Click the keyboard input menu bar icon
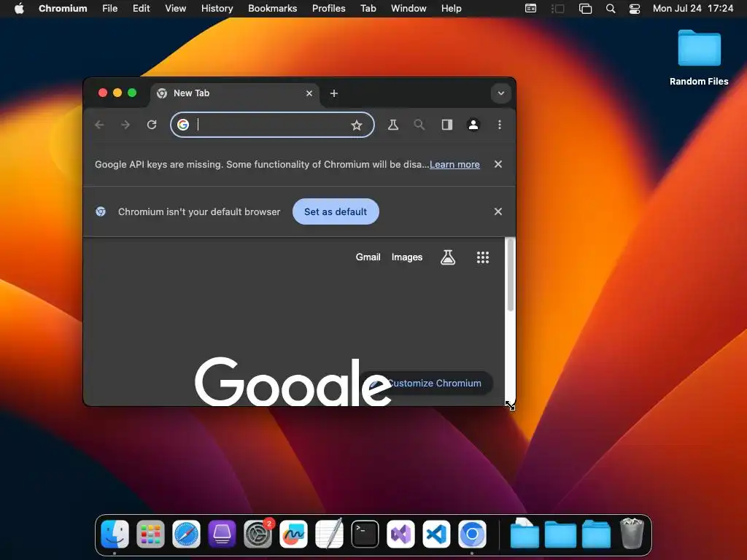The width and height of the screenshot is (747, 560). click(530, 9)
